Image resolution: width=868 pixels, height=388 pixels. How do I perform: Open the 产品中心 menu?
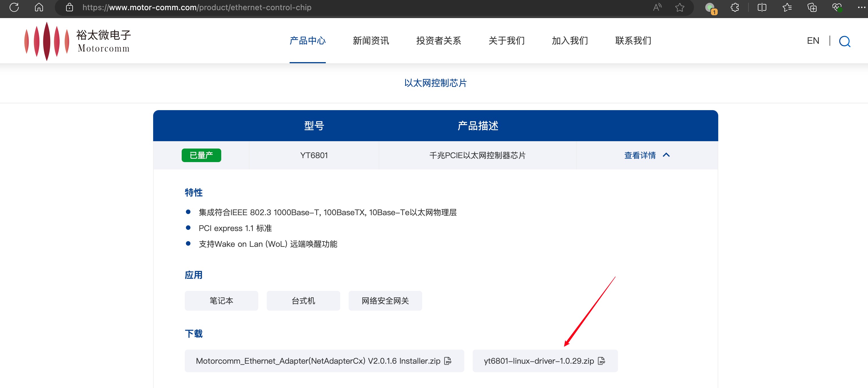307,41
